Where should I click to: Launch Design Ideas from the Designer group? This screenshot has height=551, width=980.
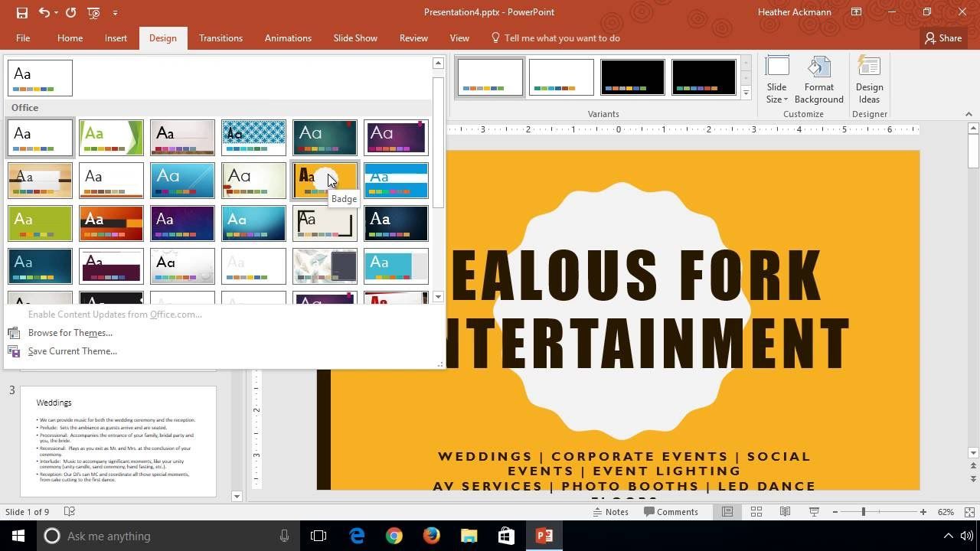coord(869,80)
